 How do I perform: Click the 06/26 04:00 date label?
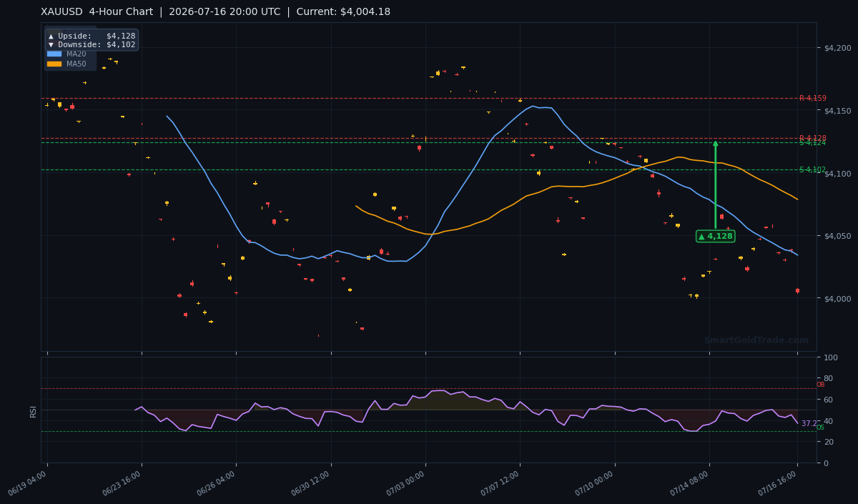[x=217, y=483]
